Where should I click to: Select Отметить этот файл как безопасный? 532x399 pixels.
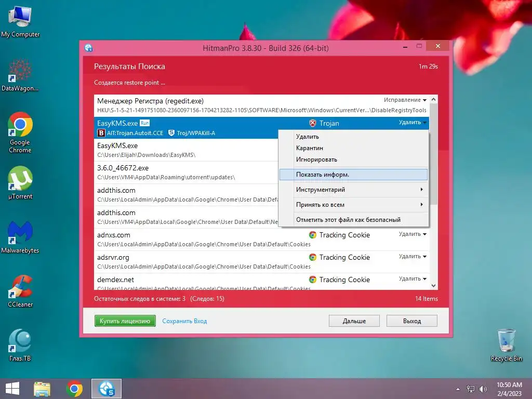click(x=353, y=220)
